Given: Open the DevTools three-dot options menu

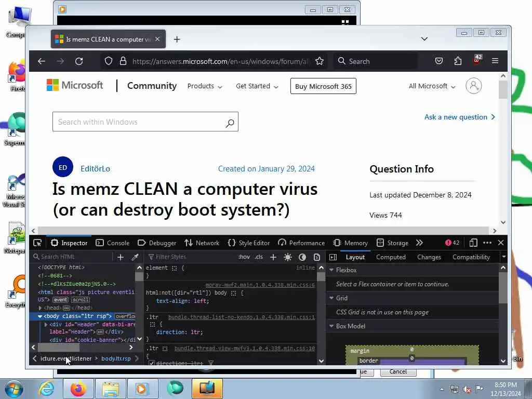Looking at the screenshot, I should [487, 243].
